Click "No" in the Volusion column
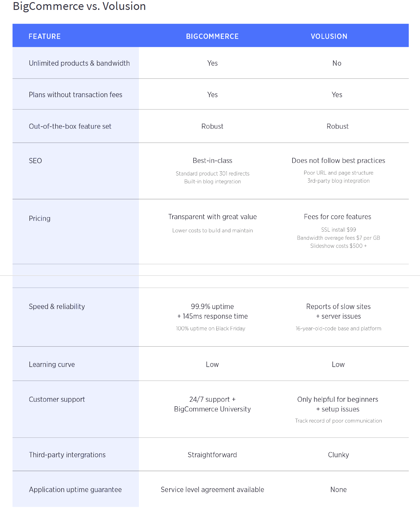This screenshot has width=420, height=532. pyautogui.click(x=337, y=63)
